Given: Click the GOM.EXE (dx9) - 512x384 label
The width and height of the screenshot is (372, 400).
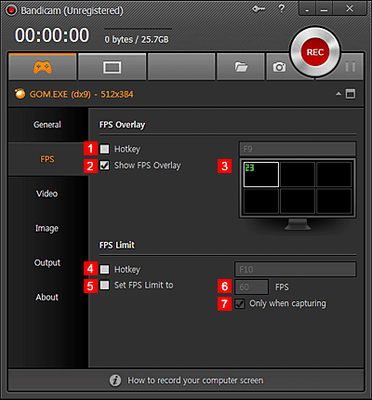Looking at the screenshot, I should tap(82, 94).
